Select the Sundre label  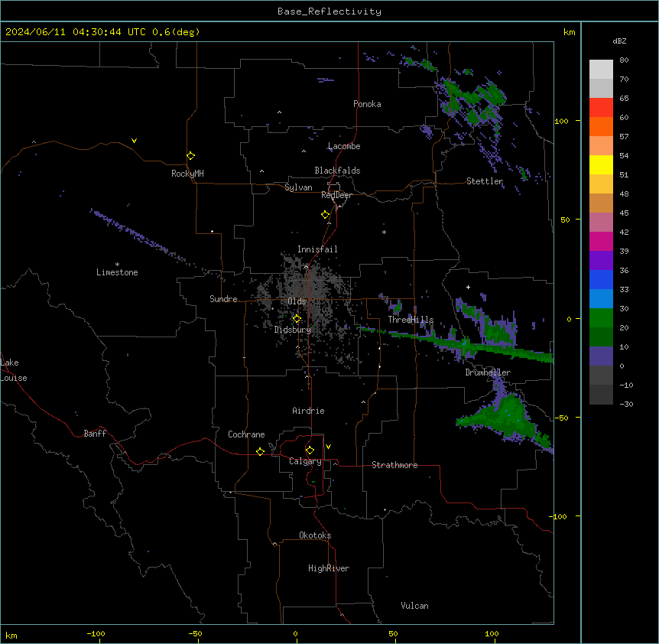click(x=223, y=299)
